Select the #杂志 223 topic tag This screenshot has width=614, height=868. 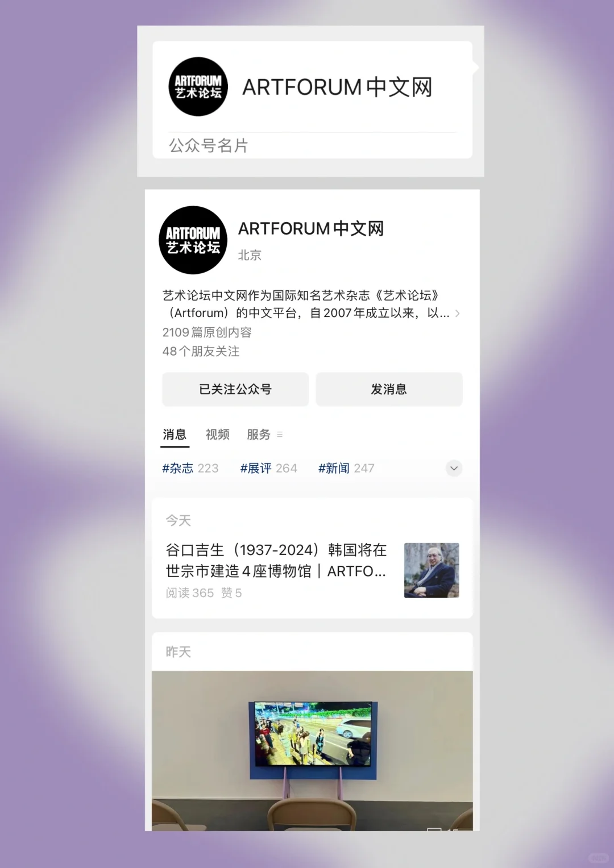click(x=190, y=468)
